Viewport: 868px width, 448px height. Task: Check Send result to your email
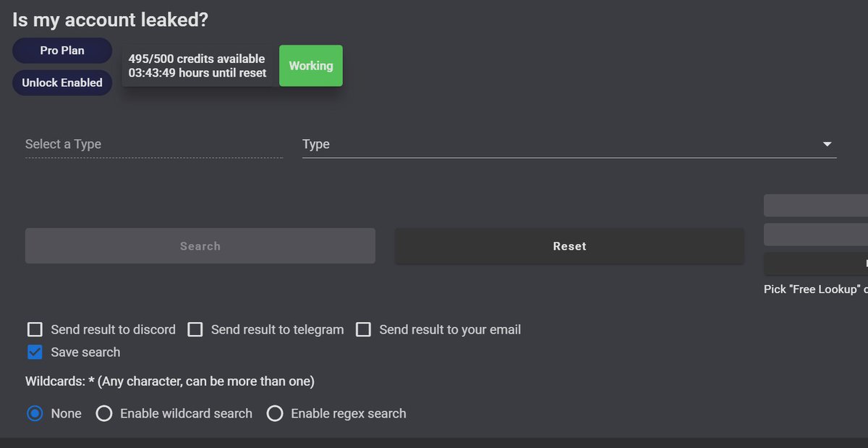(x=363, y=329)
